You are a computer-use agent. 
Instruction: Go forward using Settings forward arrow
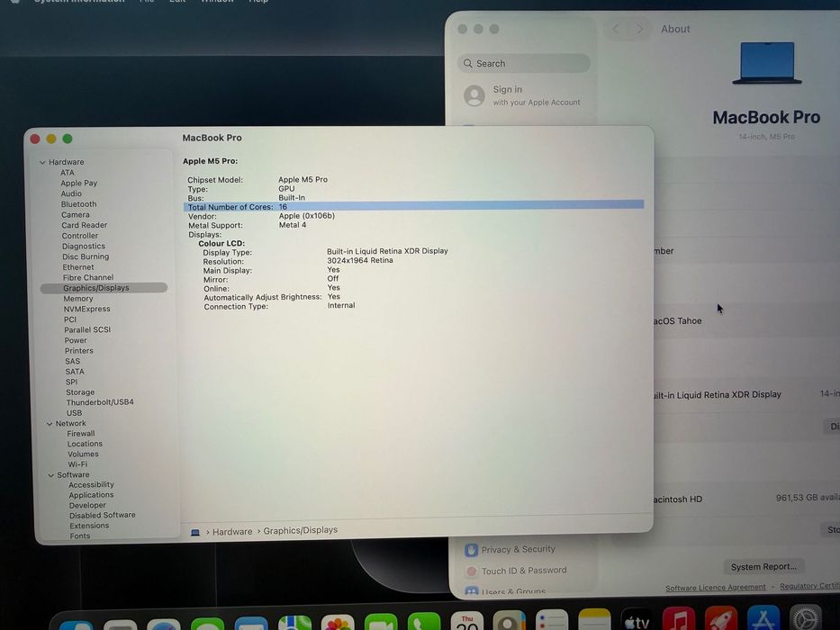click(638, 29)
